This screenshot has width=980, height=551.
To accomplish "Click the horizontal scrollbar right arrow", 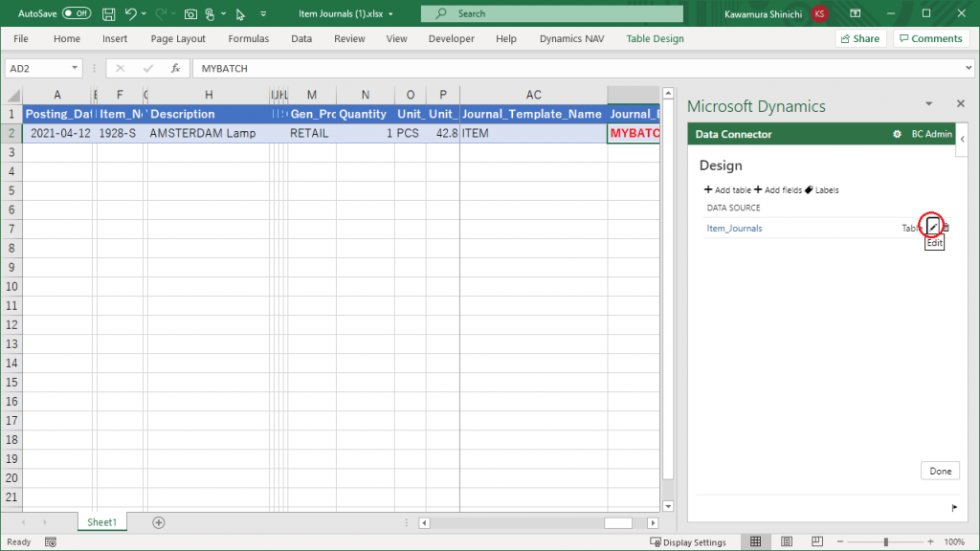I will 653,523.
